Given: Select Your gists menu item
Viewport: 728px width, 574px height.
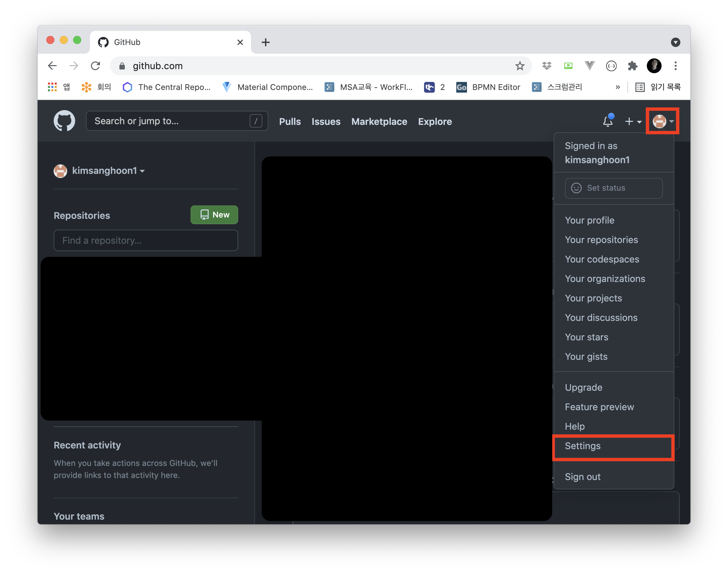Looking at the screenshot, I should [614, 356].
